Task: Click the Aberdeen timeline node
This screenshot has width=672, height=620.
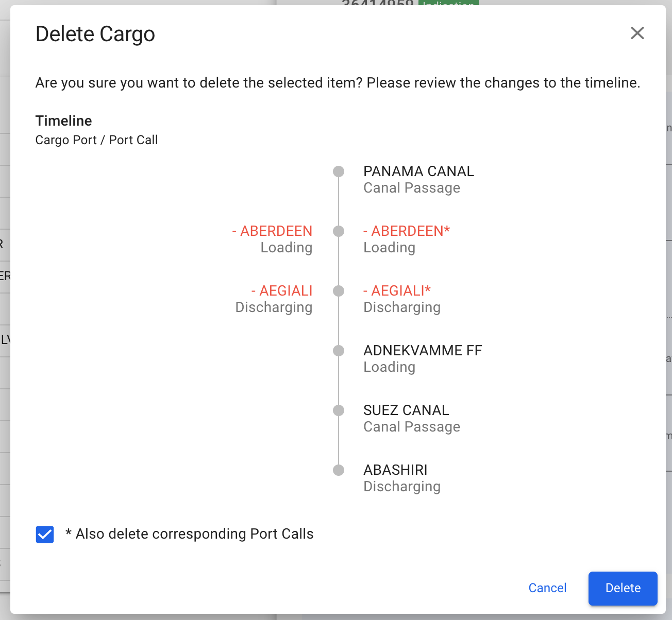Action: click(339, 231)
